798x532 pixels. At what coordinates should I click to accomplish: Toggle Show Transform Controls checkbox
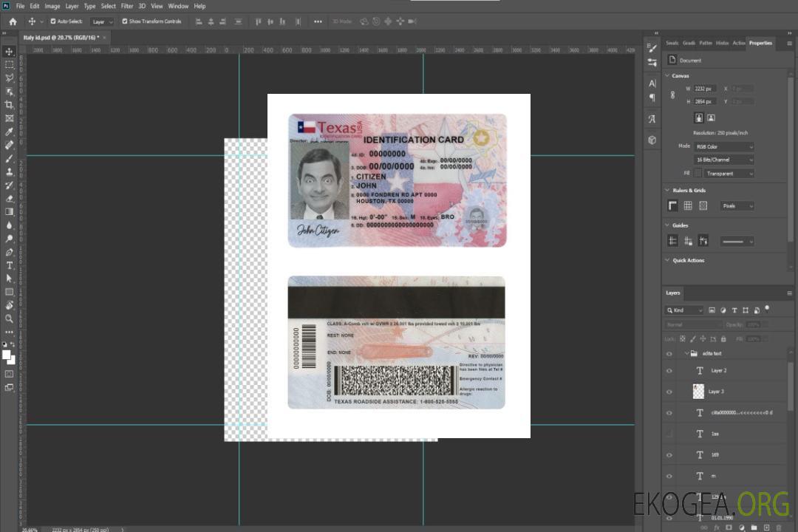coord(125,21)
